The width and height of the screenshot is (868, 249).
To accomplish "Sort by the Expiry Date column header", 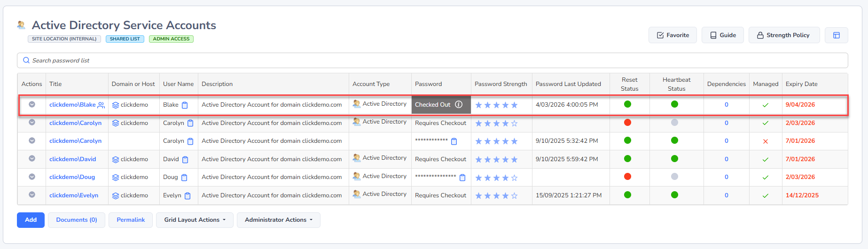I will click(801, 84).
